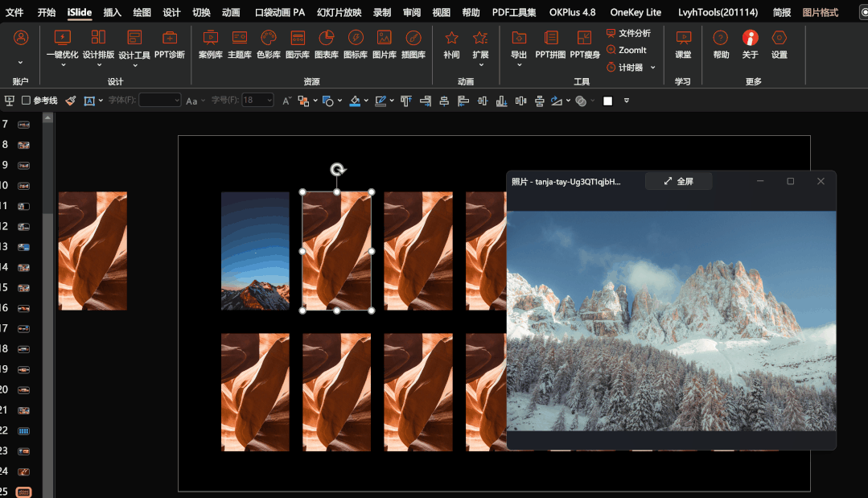868x498 pixels.
Task: Open the 案例库 case library
Action: coord(210,43)
